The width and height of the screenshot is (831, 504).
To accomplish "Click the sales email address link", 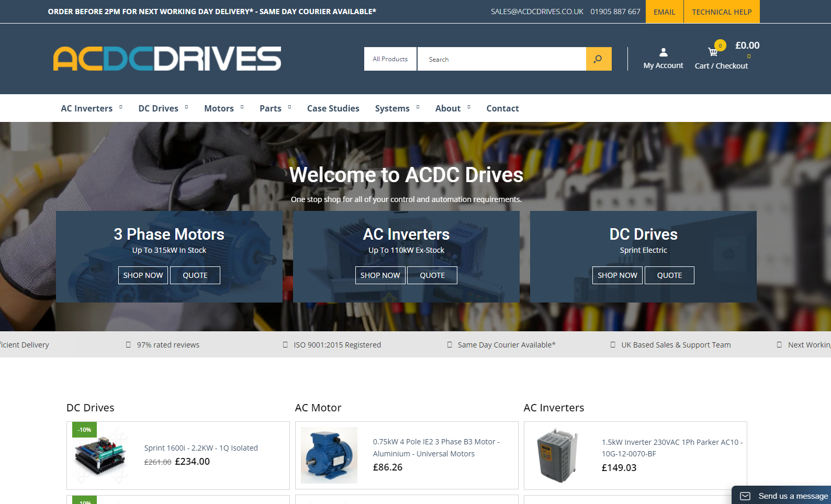I will pos(537,12).
